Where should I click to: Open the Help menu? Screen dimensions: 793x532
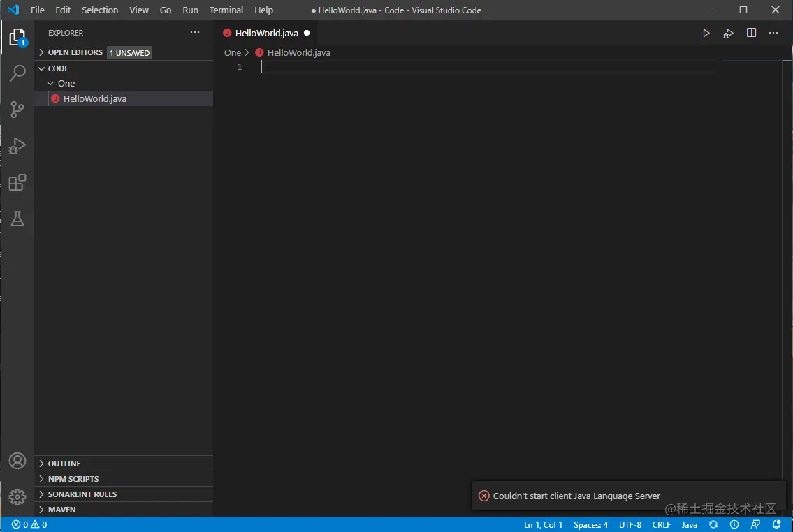tap(263, 10)
